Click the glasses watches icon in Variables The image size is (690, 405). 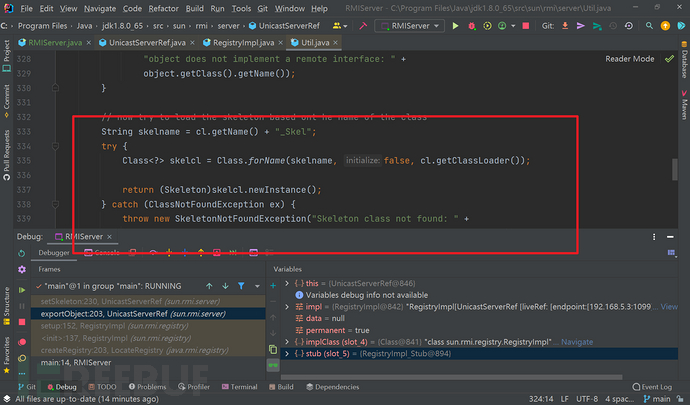[x=273, y=365]
